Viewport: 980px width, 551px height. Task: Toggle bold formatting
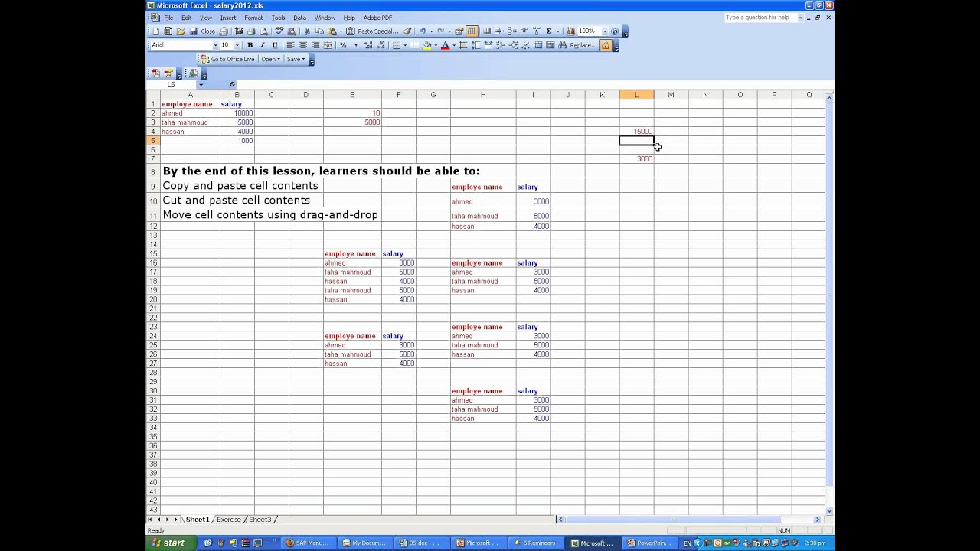click(x=250, y=45)
